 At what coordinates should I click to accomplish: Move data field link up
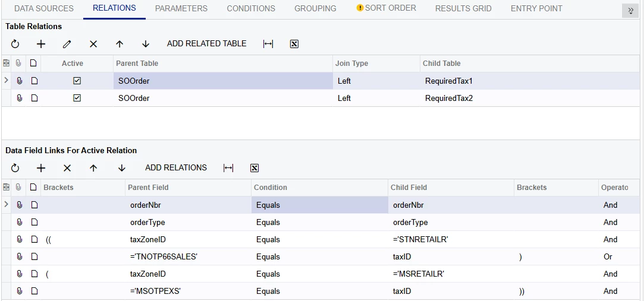click(93, 168)
